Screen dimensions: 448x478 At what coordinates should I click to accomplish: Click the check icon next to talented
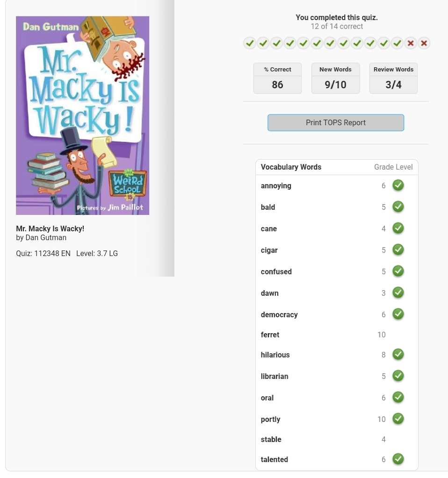398,459
